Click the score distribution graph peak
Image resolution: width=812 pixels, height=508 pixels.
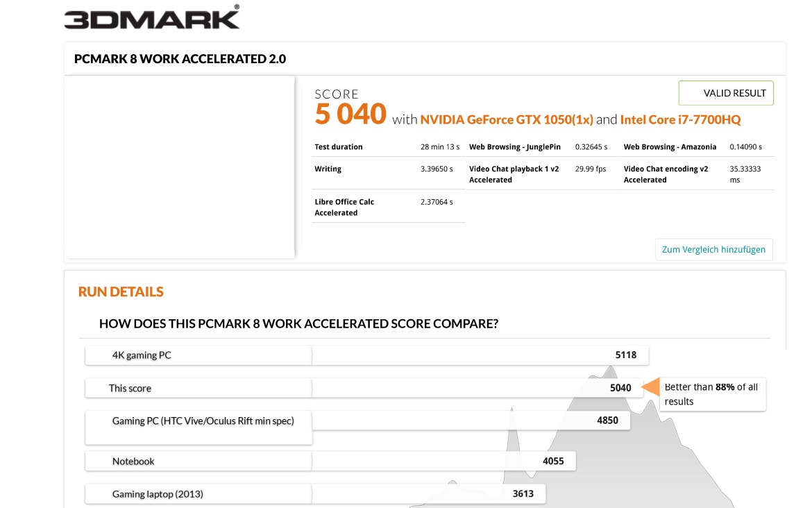[x=611, y=371]
